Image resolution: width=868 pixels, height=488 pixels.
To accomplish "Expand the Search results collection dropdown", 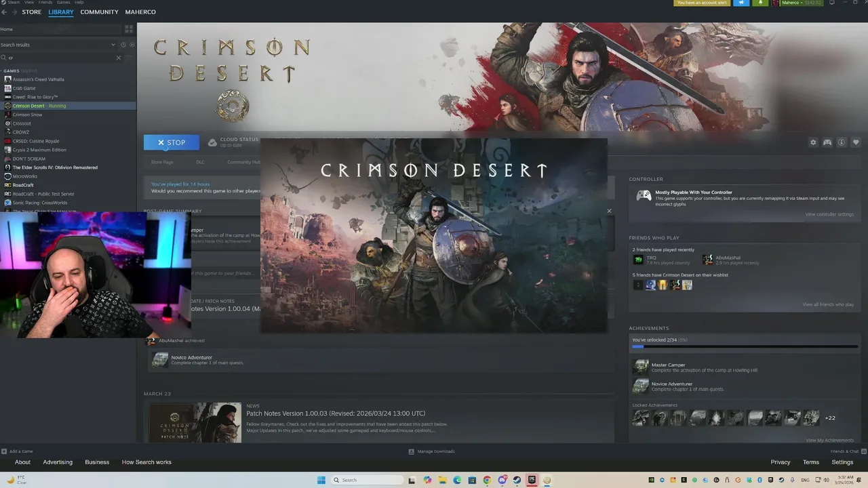I will pos(113,45).
